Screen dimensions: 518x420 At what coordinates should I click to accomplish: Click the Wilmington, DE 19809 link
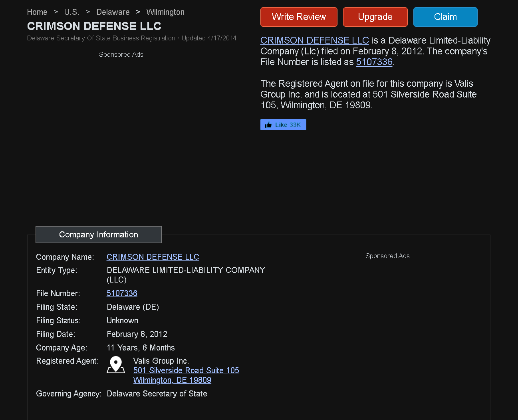(x=172, y=380)
